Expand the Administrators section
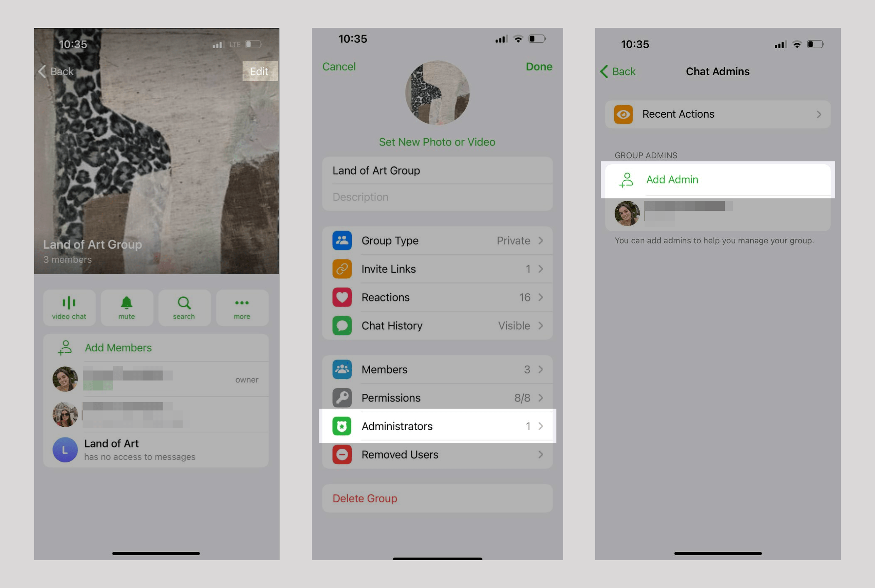The width and height of the screenshot is (875, 588). [437, 426]
